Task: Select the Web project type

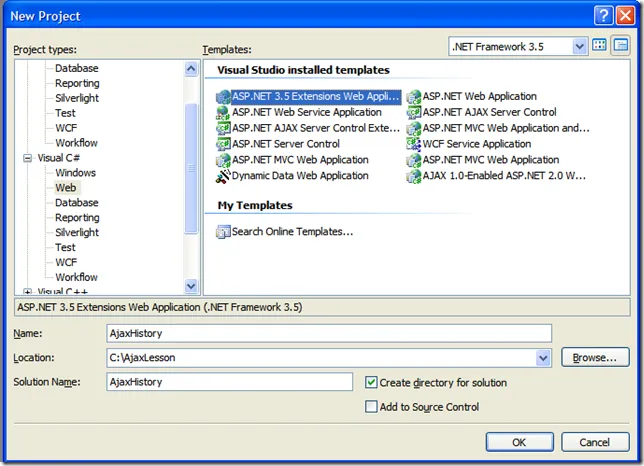Action: coord(66,188)
